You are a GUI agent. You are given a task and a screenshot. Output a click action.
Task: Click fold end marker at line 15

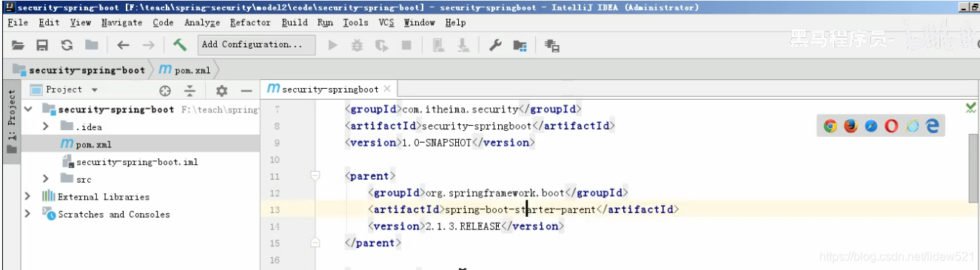pos(315,243)
